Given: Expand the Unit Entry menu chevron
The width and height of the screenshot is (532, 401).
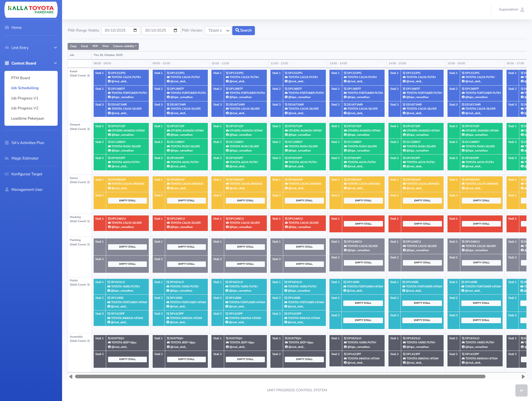Looking at the screenshot, I should click(x=55, y=48).
